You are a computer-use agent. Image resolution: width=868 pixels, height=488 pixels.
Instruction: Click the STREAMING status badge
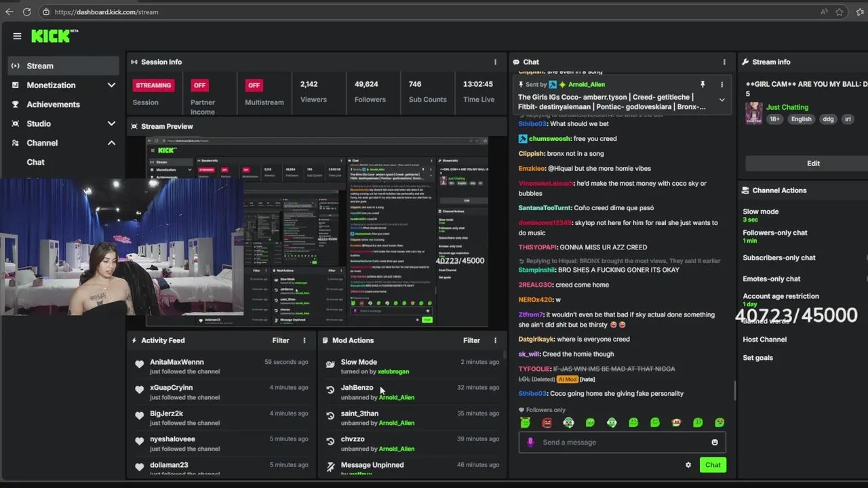pyautogui.click(x=153, y=85)
